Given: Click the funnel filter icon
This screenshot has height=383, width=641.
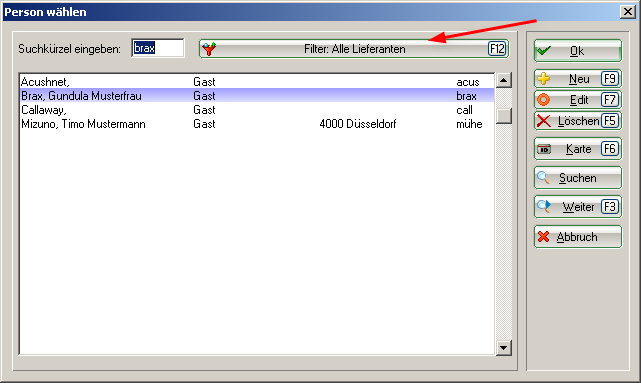Looking at the screenshot, I should (x=209, y=49).
